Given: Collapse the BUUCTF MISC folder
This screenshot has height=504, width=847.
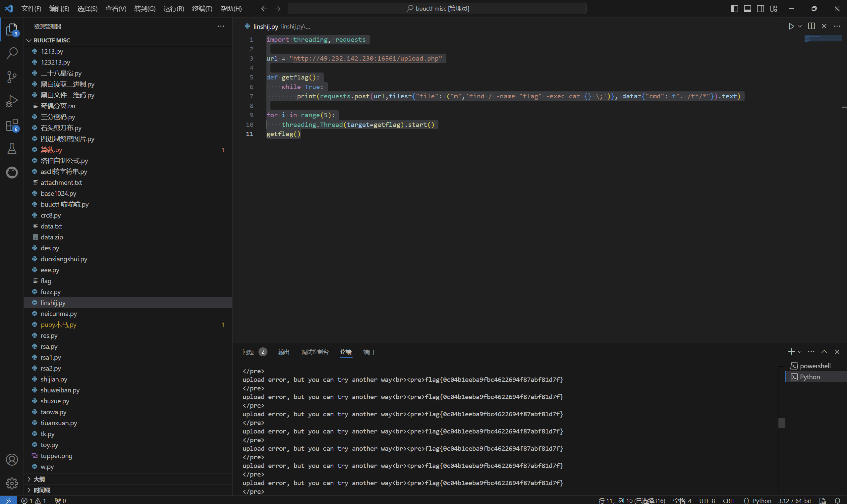Looking at the screenshot, I should pos(128,40).
